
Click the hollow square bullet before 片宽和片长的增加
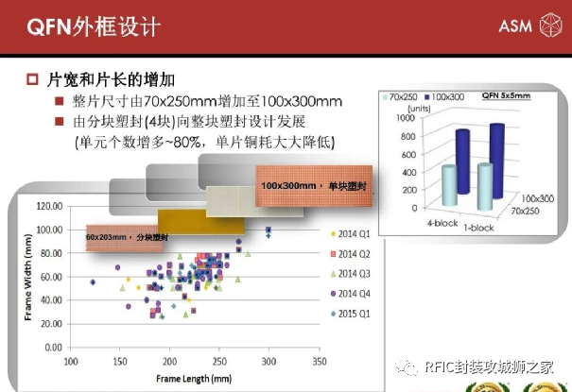click(x=32, y=79)
